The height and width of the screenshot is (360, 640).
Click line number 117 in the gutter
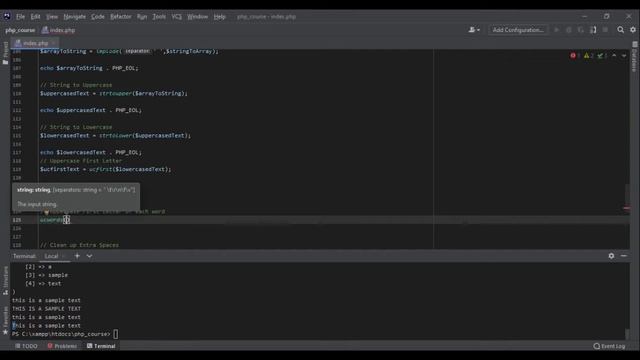(x=17, y=152)
